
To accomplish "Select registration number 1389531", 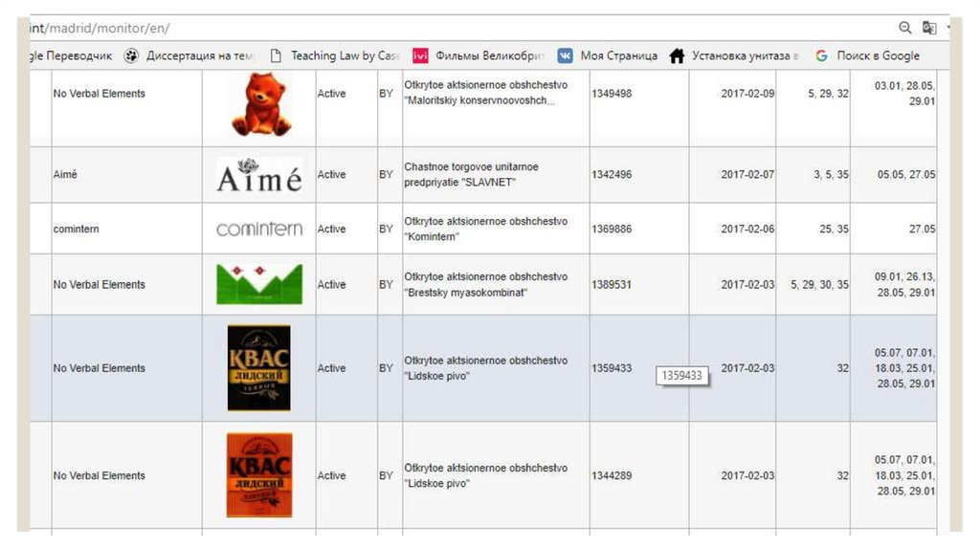I will 612,284.
